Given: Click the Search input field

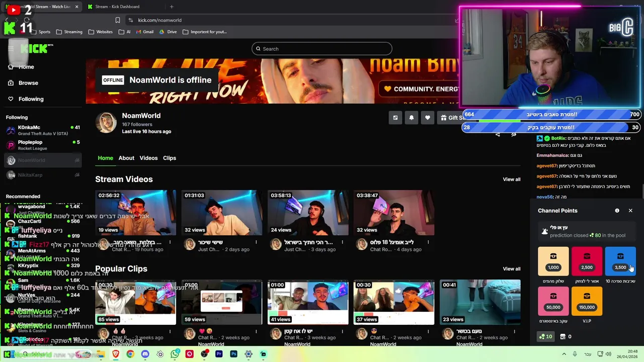Looking at the screenshot, I should [x=322, y=49].
